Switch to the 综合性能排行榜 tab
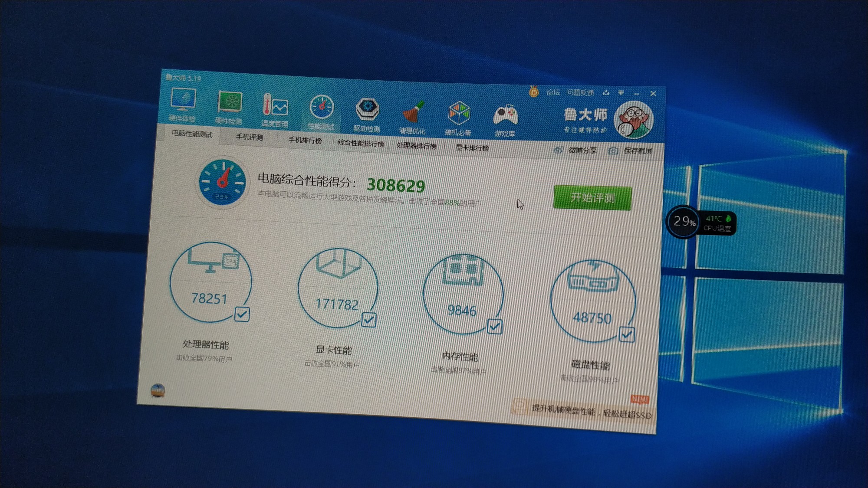Screen dimensions: 868x488 click(361, 143)
